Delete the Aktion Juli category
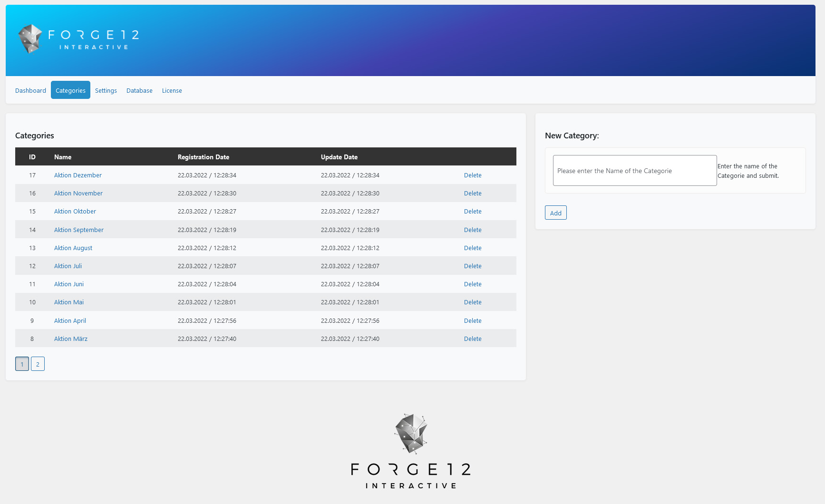Screen dimensions: 825x504 coord(473,266)
